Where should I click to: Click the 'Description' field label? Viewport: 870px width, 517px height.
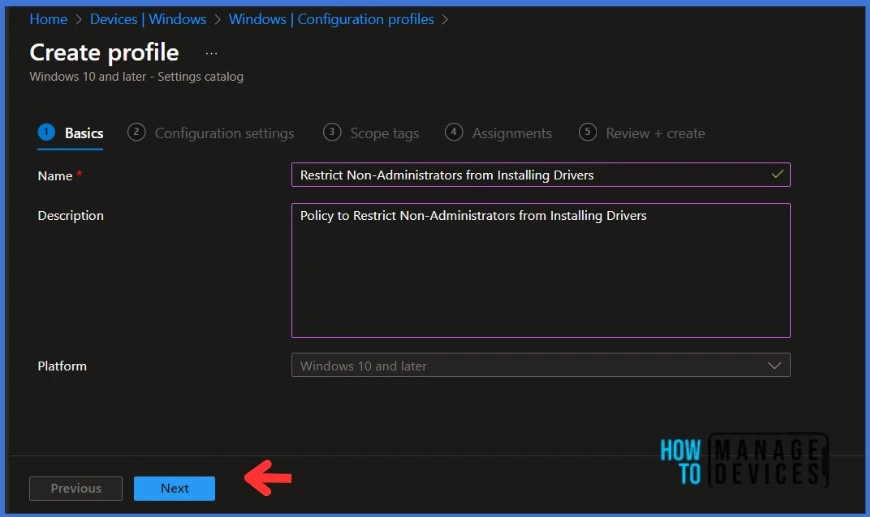tap(70, 216)
